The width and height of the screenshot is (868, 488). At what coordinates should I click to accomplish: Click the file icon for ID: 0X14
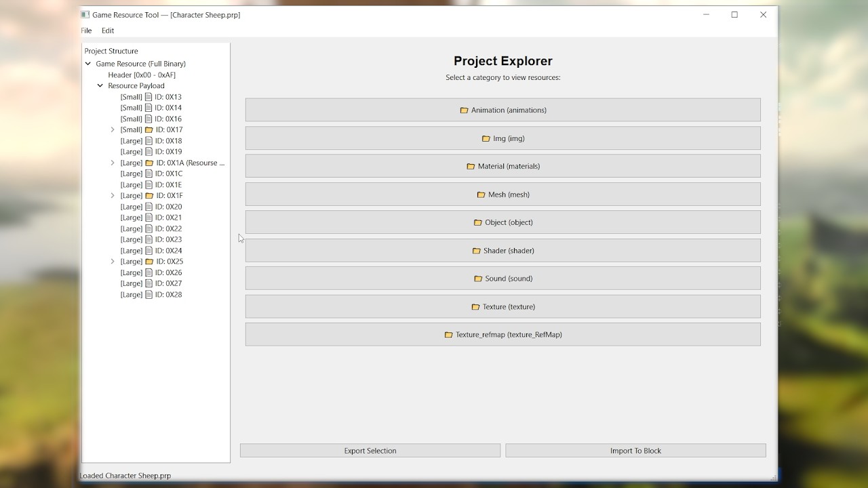tap(149, 108)
